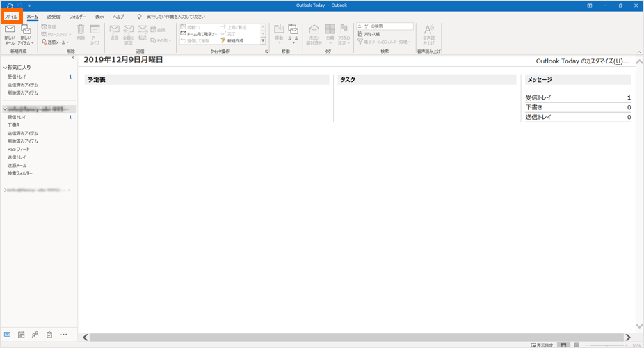Open the People contacts view icon
Screen dimensions: 644x348
tap(35, 335)
